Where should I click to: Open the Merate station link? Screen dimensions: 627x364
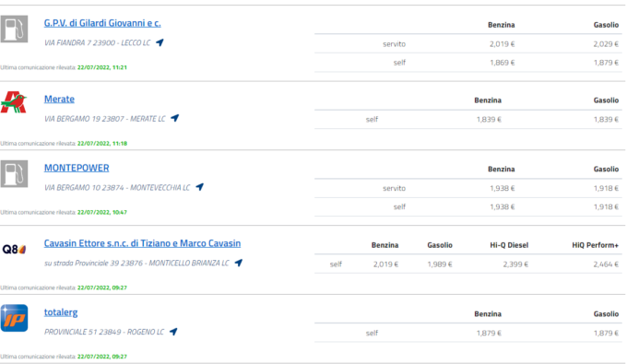pos(59,100)
